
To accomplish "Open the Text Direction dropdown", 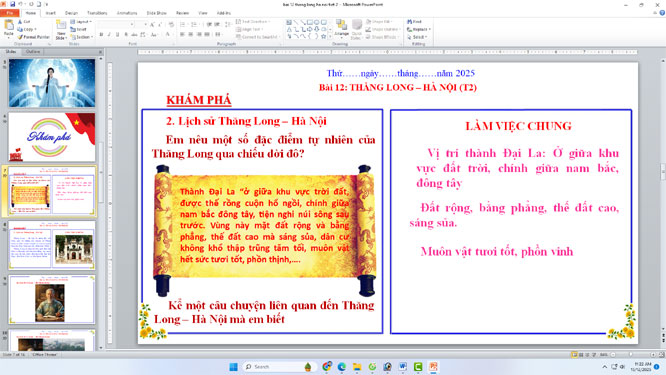I will 254,22.
